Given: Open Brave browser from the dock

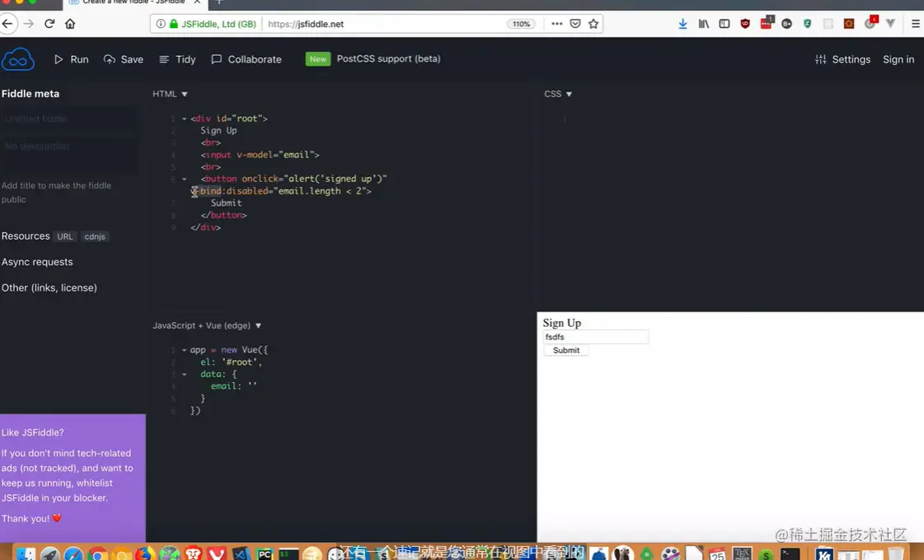Looking at the screenshot, I should point(193,554).
